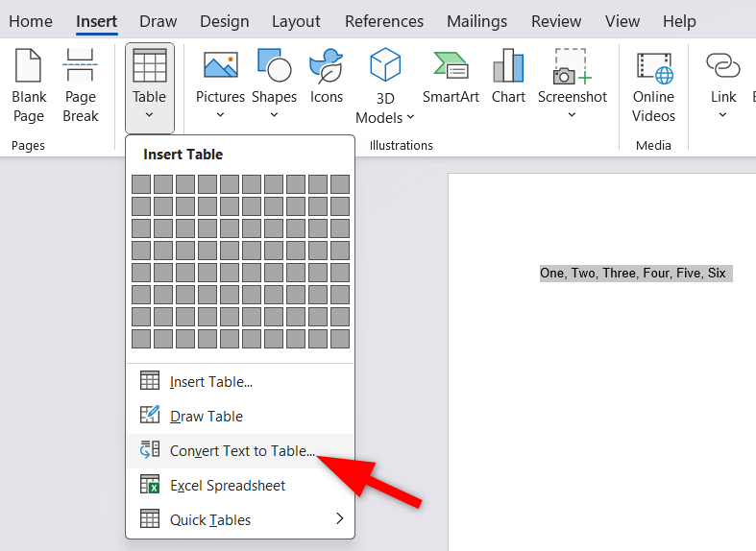Expand the Table dropdown chevron
756x551 pixels.
[150, 114]
